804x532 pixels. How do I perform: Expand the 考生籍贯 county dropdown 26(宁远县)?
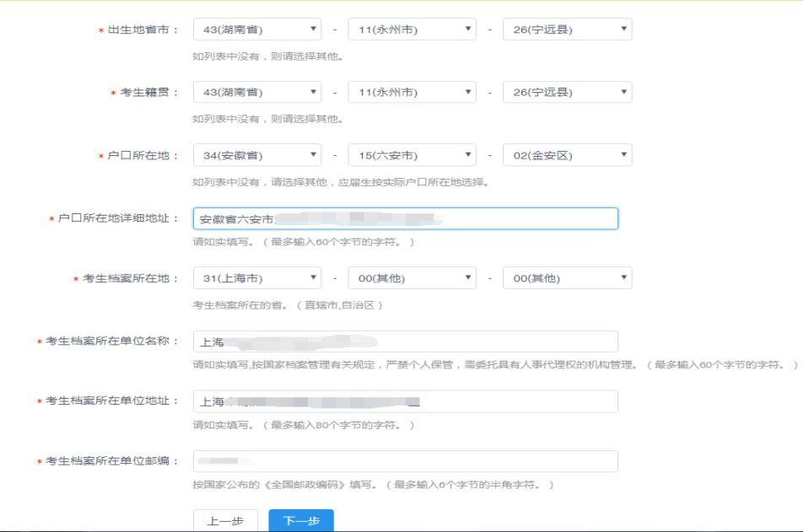567,92
